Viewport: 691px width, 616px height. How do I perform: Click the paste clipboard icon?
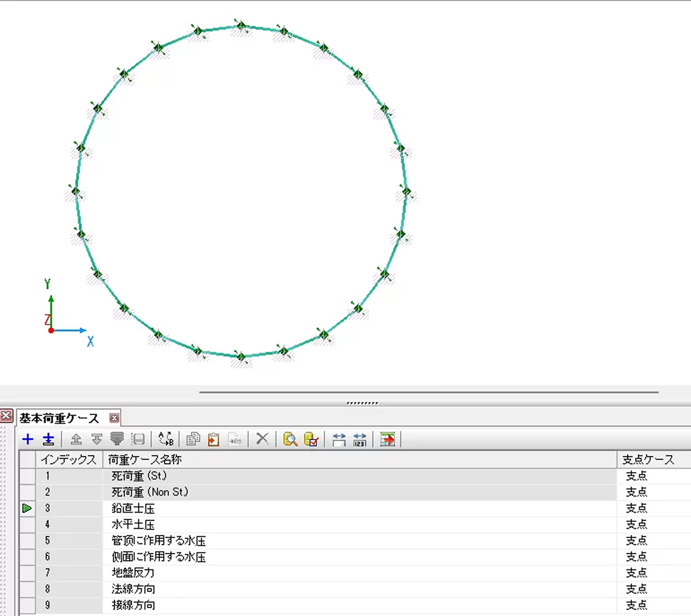pyautogui.click(x=214, y=439)
